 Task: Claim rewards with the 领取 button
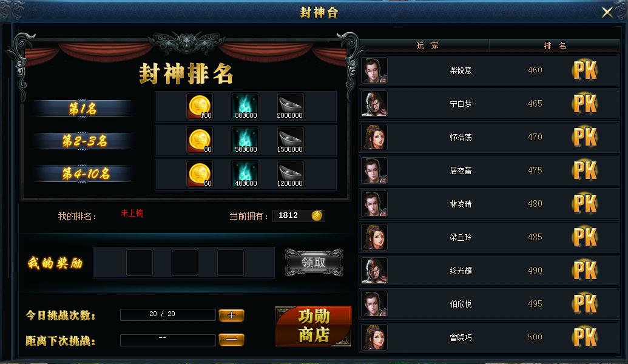[x=314, y=263]
